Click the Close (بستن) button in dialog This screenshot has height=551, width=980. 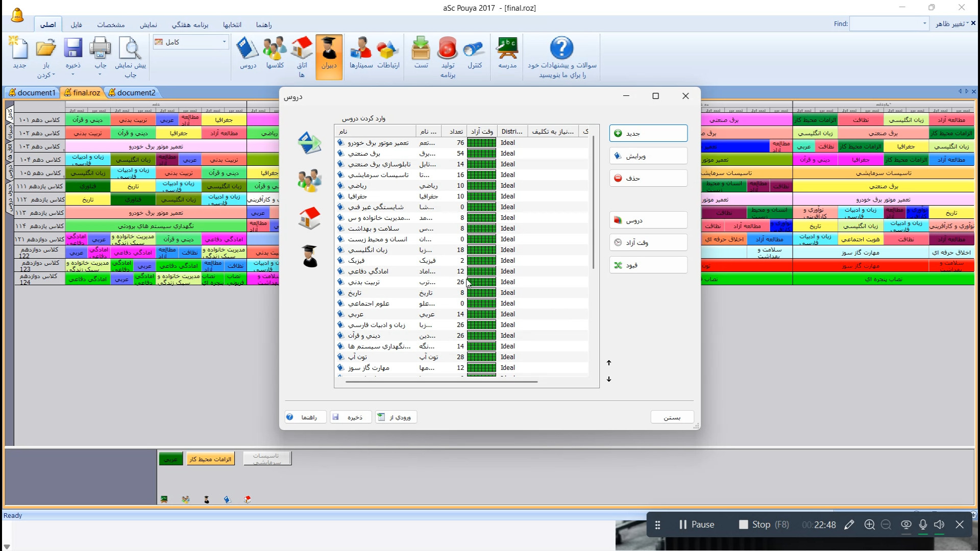(x=672, y=417)
